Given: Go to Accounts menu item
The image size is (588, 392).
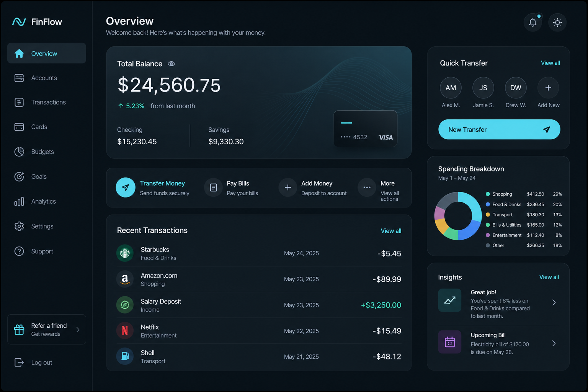Looking at the screenshot, I should 47,78.
